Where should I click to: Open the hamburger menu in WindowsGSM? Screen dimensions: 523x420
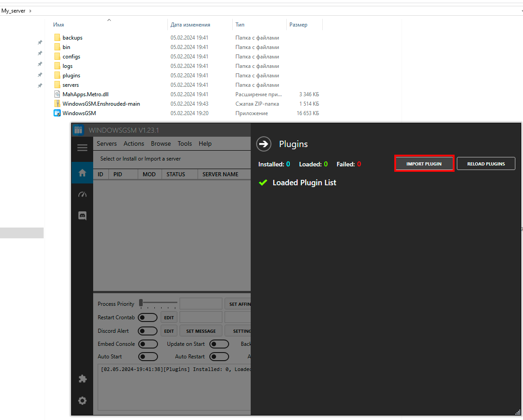[82, 147]
